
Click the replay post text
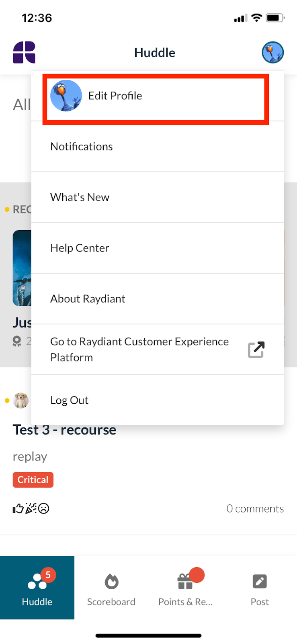[30, 457]
